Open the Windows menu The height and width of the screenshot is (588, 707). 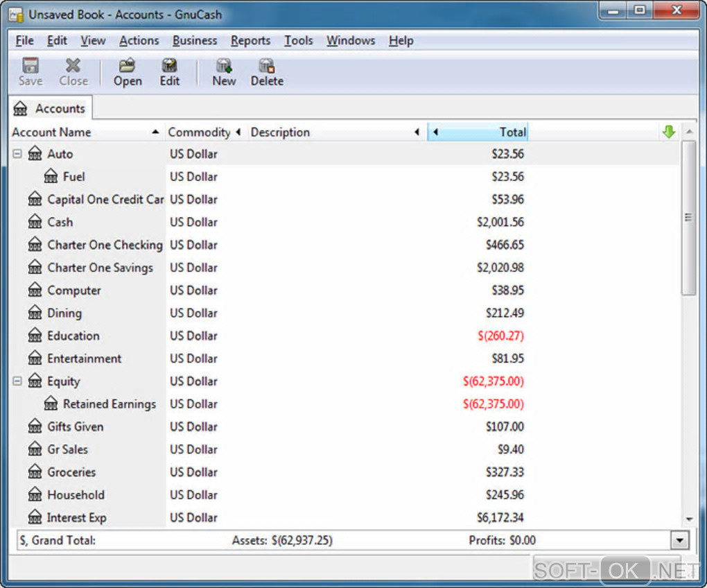[x=350, y=41]
